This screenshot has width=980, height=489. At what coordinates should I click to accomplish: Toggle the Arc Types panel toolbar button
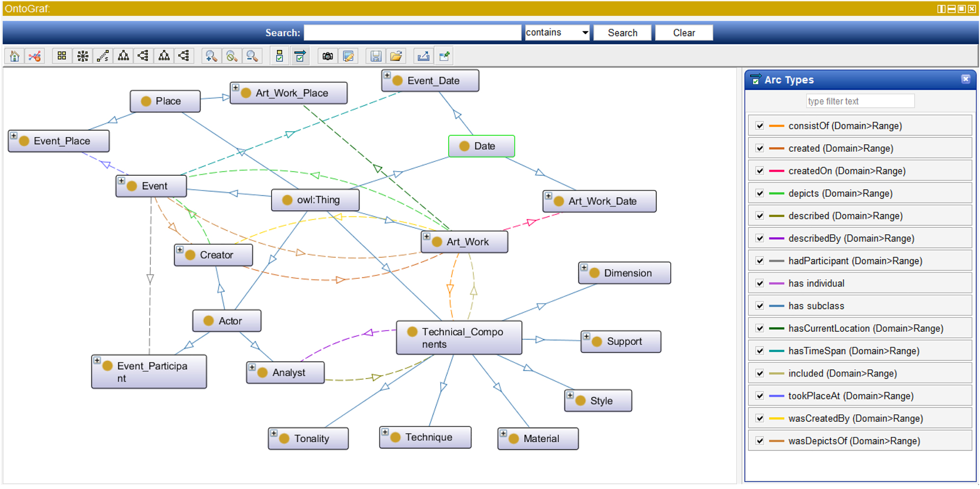click(x=299, y=56)
